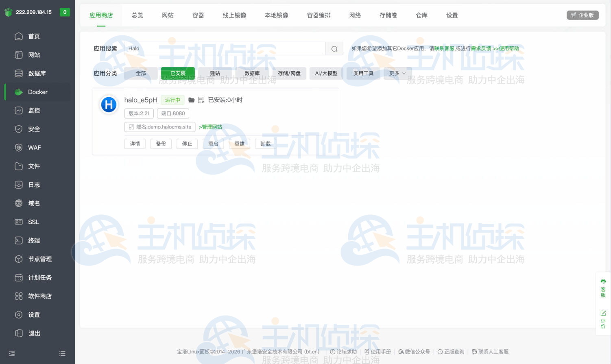Open the 管理网站 link

click(x=210, y=127)
